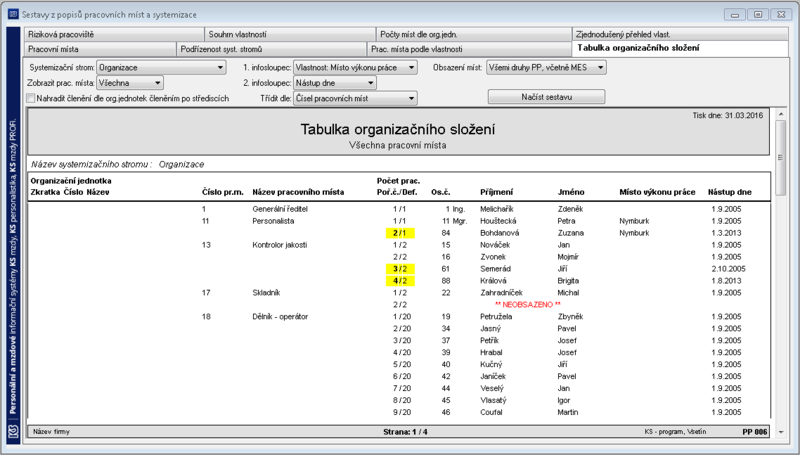Click Generální ředitel job title
This screenshot has width=800, height=455.
pos(280,209)
